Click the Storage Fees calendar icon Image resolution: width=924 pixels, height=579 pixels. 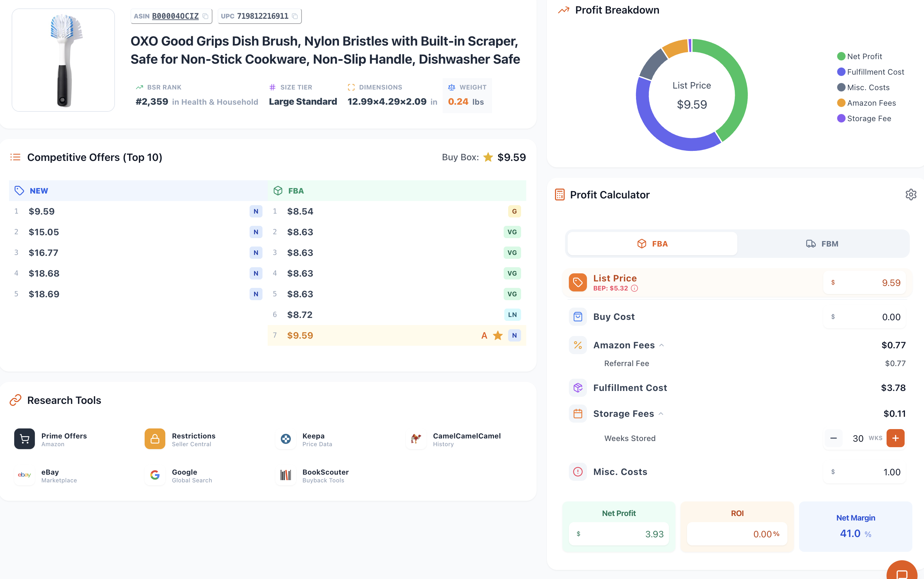(578, 414)
